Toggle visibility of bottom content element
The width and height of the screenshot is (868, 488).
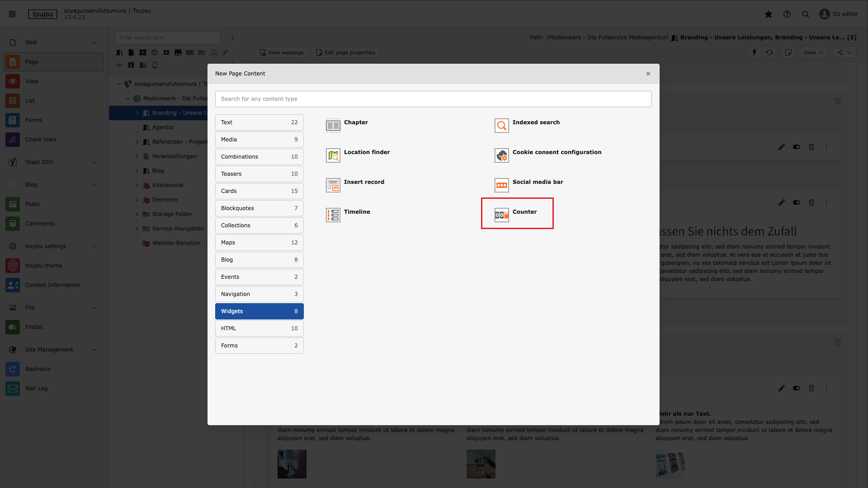coord(797,388)
